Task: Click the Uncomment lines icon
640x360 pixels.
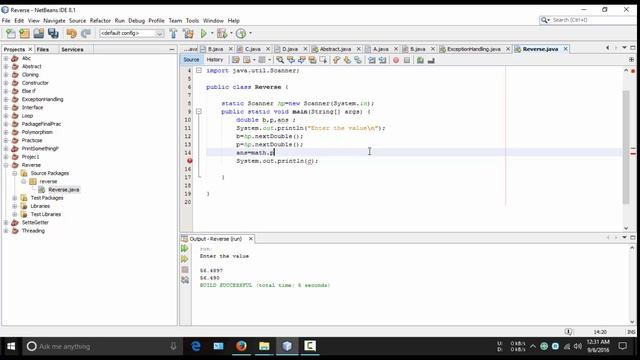Action: [x=431, y=60]
